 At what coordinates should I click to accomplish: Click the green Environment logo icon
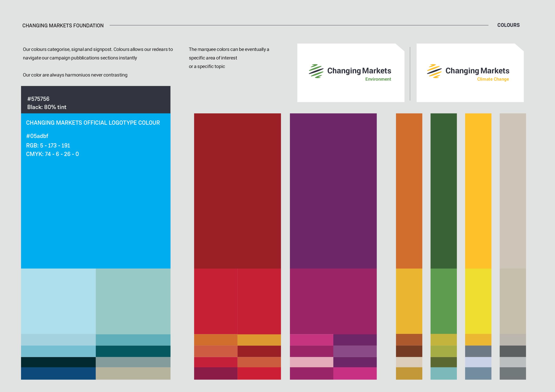pos(316,71)
